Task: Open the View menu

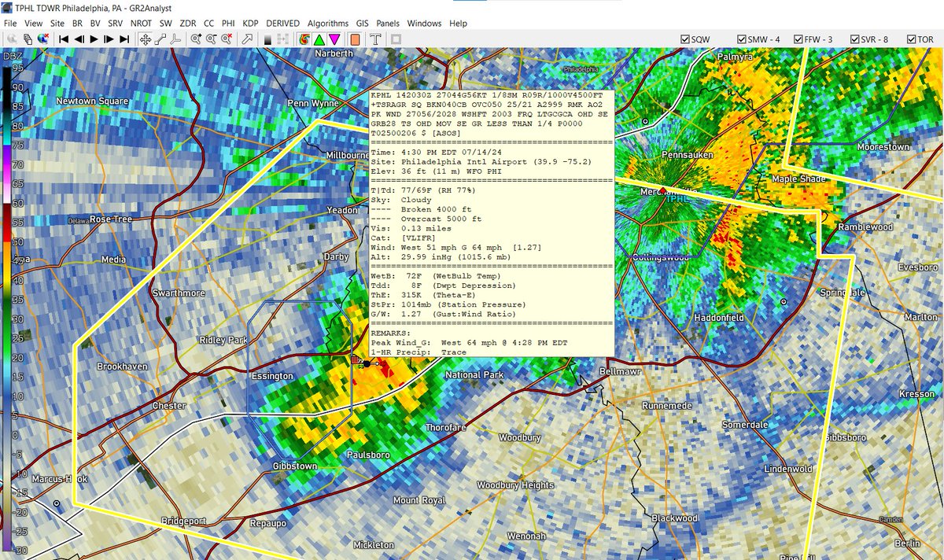Action: click(33, 24)
